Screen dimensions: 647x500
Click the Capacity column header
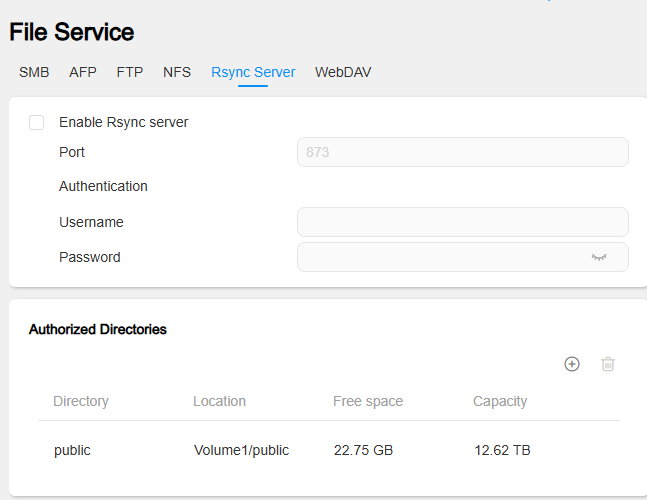coord(500,401)
